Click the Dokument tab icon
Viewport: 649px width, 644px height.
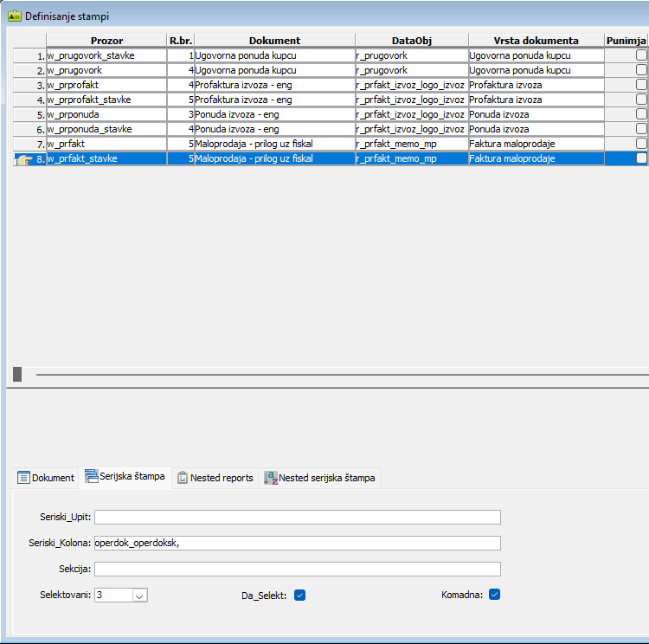[x=23, y=478]
